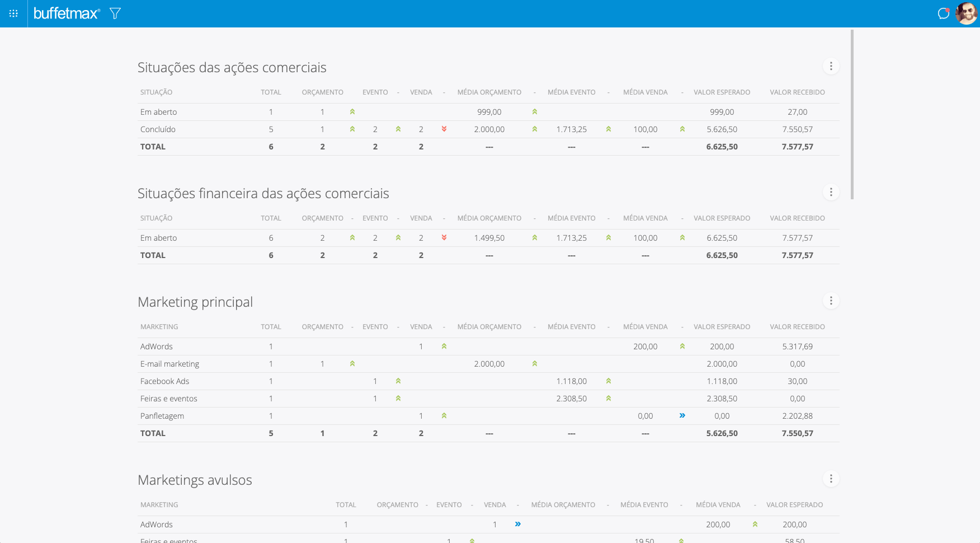Image resolution: width=980 pixels, height=543 pixels.
Task: Click green arrow beside Concluído média venda 100,00
Action: [682, 129]
